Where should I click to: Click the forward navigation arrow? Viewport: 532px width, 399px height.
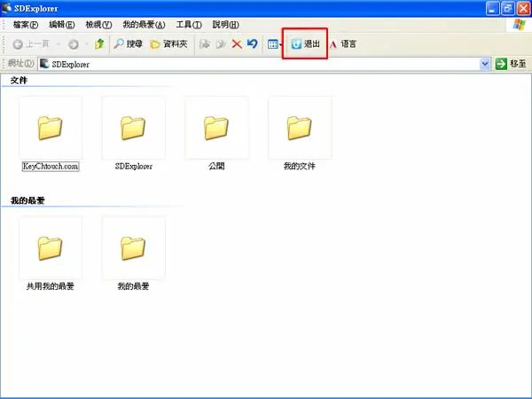click(x=74, y=43)
